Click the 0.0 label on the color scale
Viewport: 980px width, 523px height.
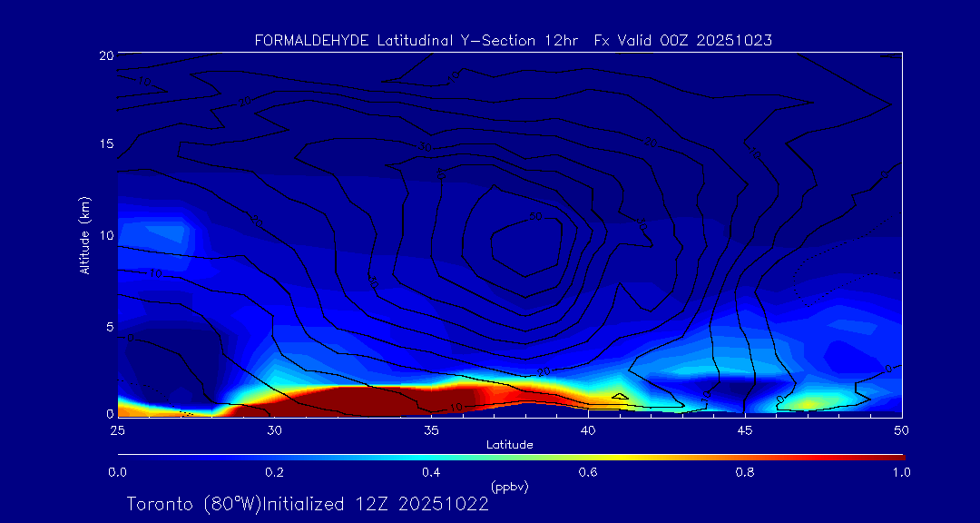(x=117, y=472)
